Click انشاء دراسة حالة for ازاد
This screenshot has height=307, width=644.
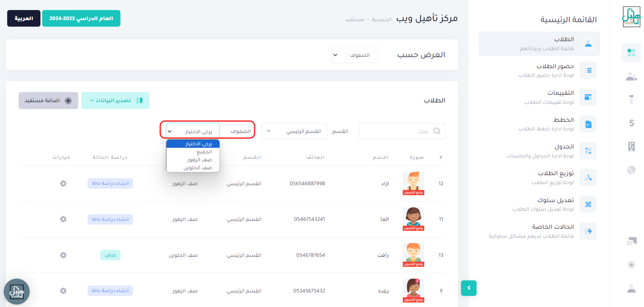click(110, 183)
